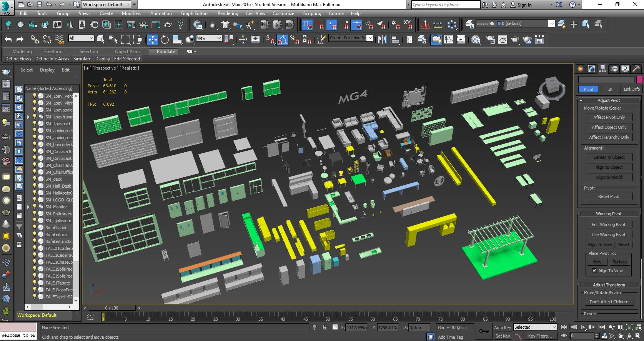The height and width of the screenshot is (341, 644).
Task: Open the layer dropdown showing 0 (default)
Action: (551, 24)
